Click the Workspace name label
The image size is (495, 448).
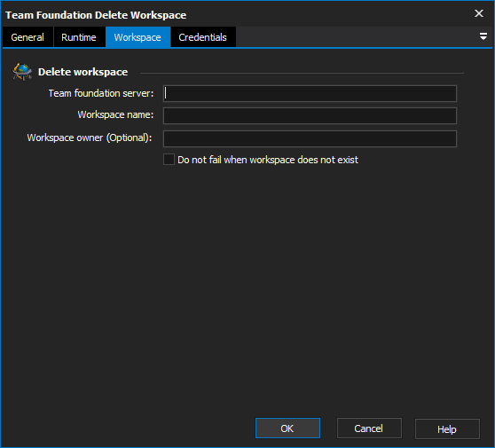point(115,114)
